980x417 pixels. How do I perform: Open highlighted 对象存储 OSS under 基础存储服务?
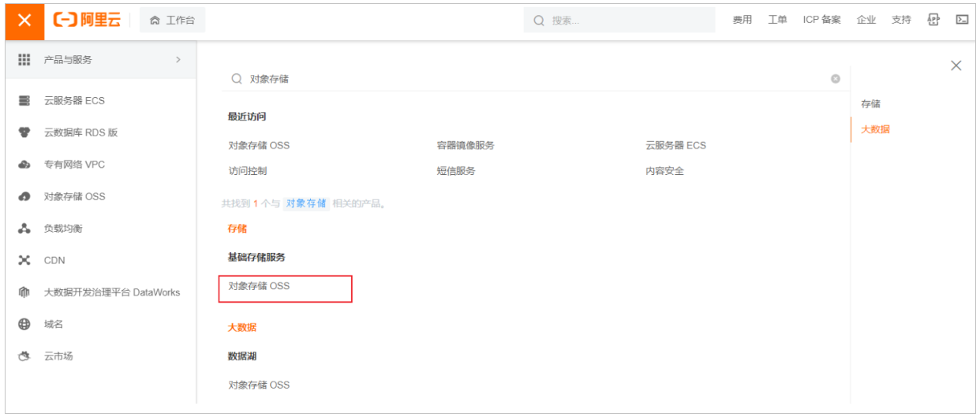click(x=259, y=286)
